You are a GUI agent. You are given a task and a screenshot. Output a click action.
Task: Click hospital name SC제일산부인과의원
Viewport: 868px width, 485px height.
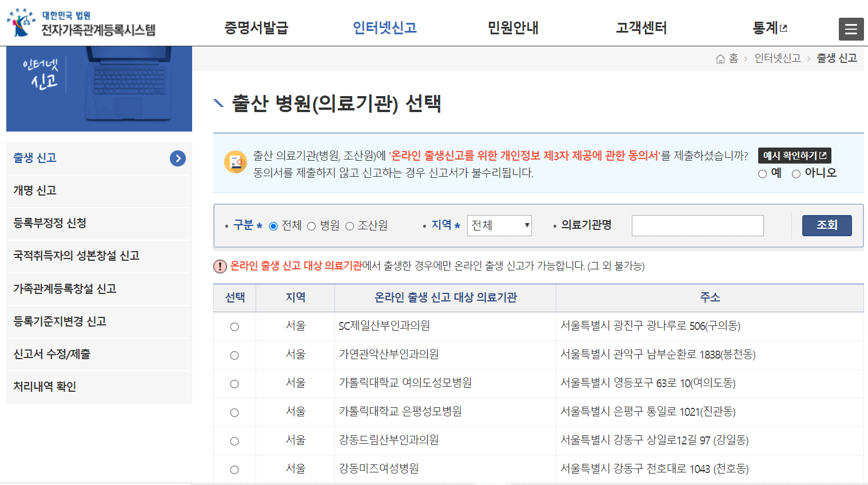[x=384, y=326]
